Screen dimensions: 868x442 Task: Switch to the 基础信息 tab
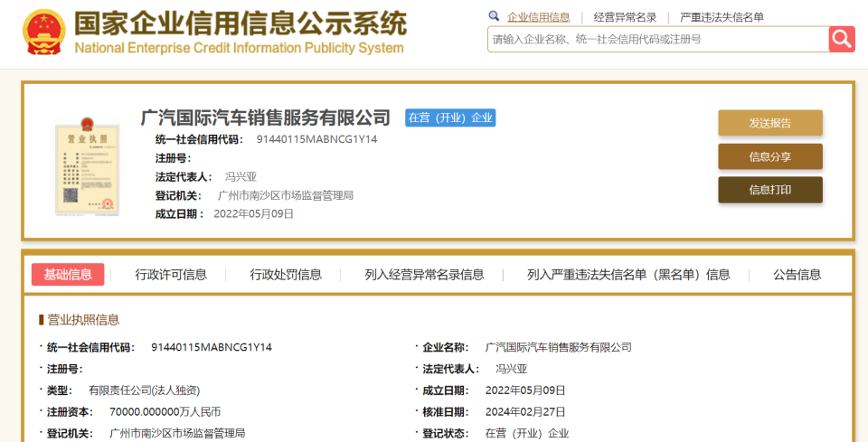(68, 275)
